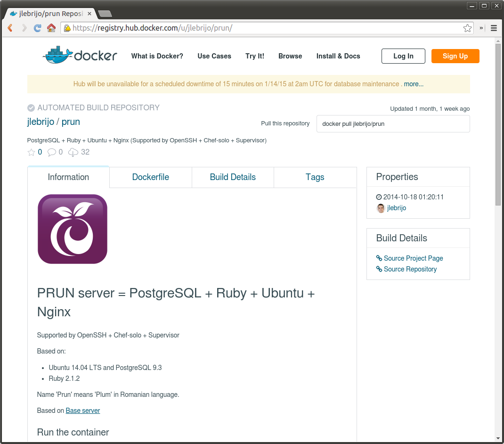The height and width of the screenshot is (444, 504).
Task: Open the Chrome hamburger menu
Action: tap(494, 28)
